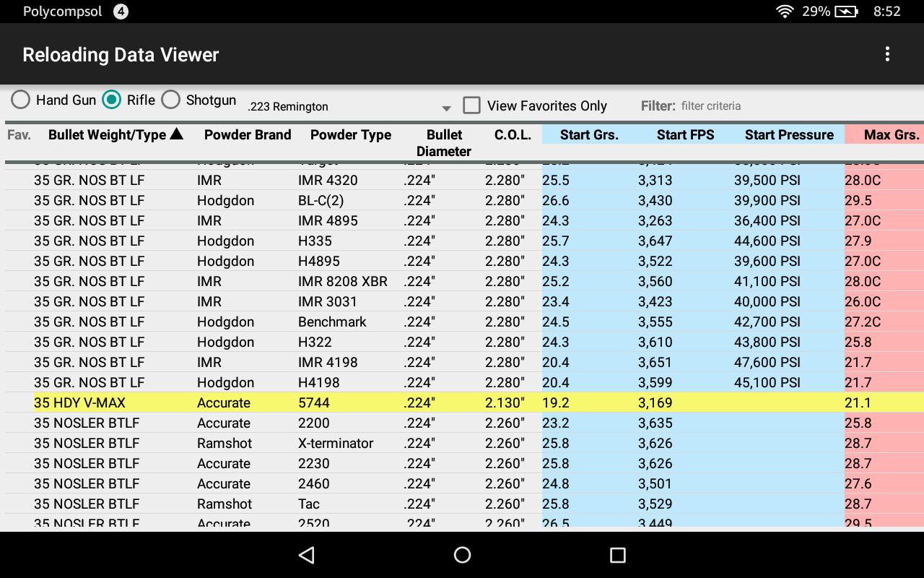
Task: Open recent apps with square button
Action: pyautogui.click(x=617, y=555)
